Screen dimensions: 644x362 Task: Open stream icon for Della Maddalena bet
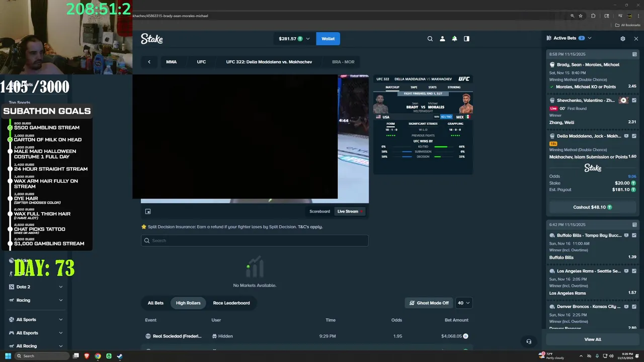pos(626,136)
